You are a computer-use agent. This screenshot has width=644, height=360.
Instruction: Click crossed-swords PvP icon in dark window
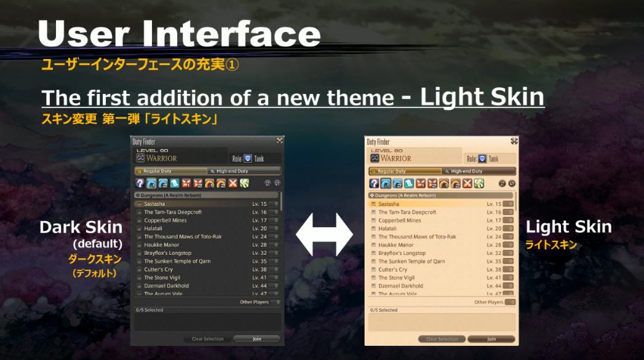[233, 183]
